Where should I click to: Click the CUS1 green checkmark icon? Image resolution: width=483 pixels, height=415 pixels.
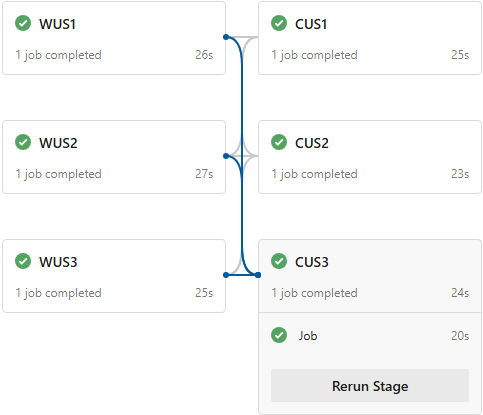[x=279, y=23]
